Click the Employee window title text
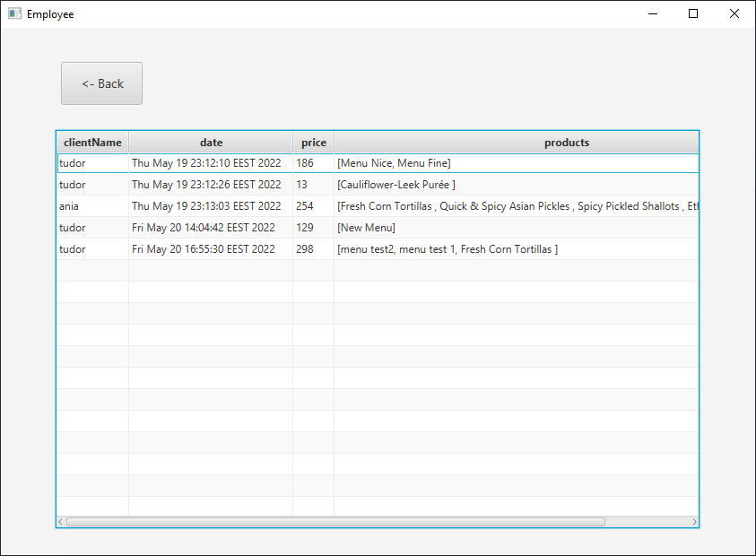Screen dimensions: 756x556 click(51, 13)
